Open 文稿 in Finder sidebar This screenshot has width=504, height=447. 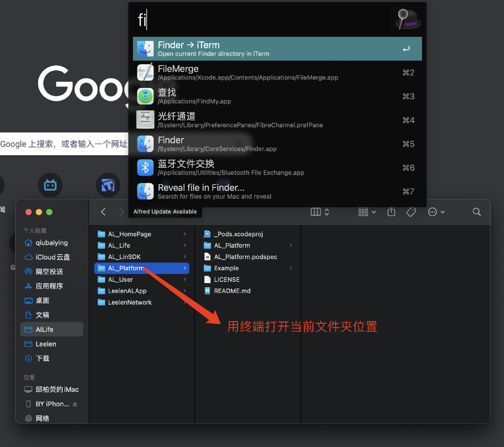(52, 315)
